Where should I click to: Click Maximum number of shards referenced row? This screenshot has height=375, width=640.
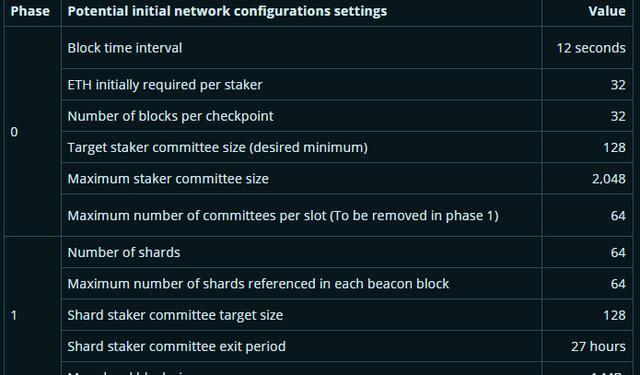[347, 284]
